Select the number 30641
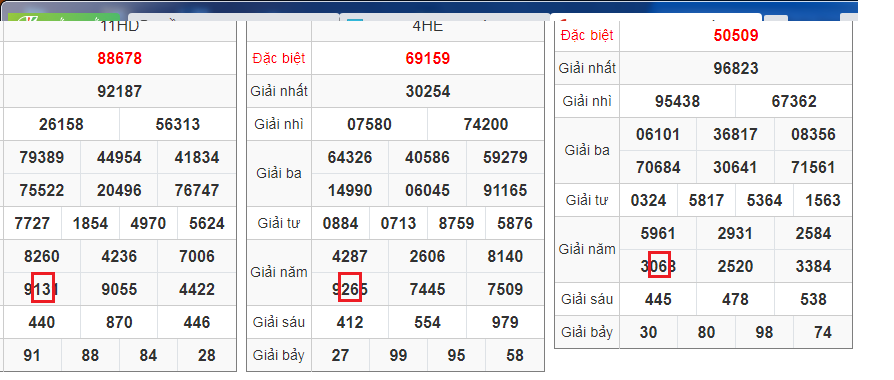The height and width of the screenshot is (380, 894). coord(735,168)
